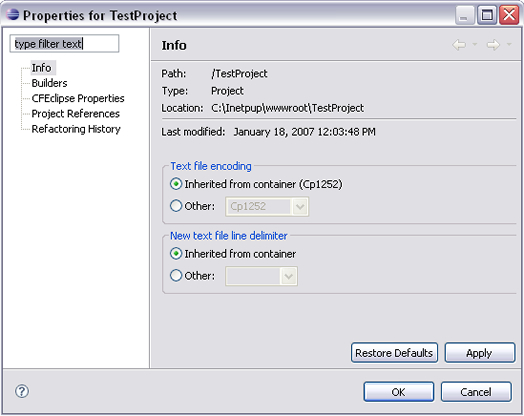Select Project References in the tree
Viewport: 524px width, 416px height.
coord(76,114)
